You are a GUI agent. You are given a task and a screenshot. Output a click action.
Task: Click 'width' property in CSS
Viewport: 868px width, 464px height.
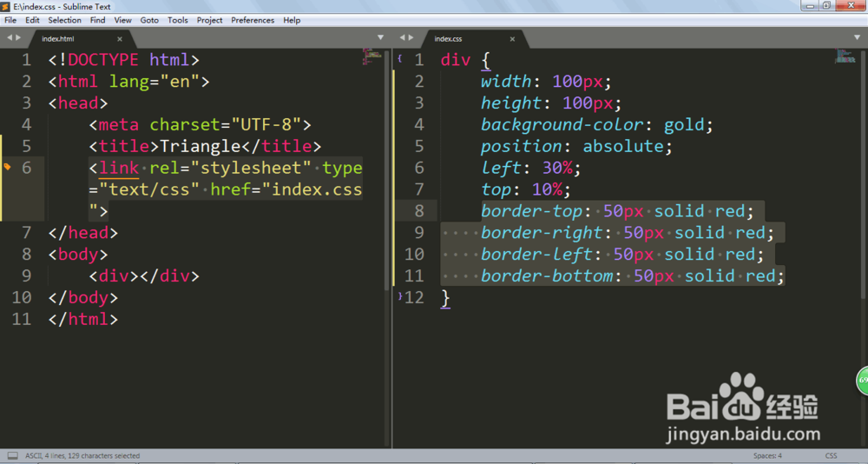(x=506, y=82)
